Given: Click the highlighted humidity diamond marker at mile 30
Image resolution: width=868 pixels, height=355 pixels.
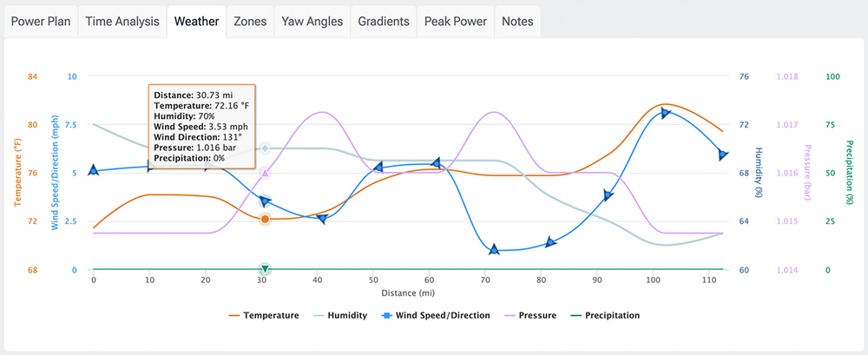Looking at the screenshot, I should [265, 148].
